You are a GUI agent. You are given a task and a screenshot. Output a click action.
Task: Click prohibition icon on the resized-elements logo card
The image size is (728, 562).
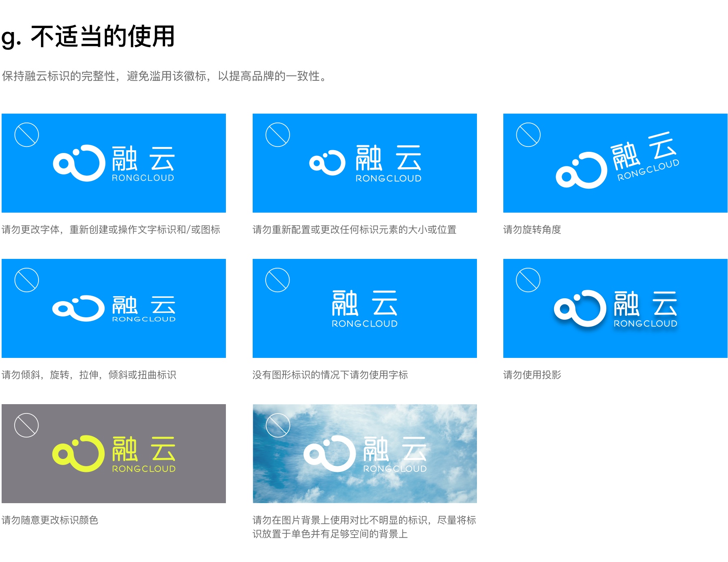click(x=278, y=135)
